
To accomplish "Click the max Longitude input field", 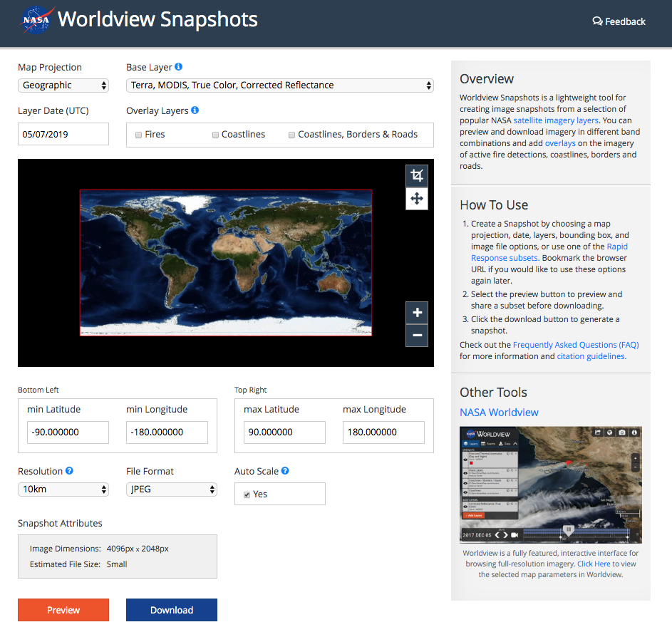I will click(x=383, y=433).
